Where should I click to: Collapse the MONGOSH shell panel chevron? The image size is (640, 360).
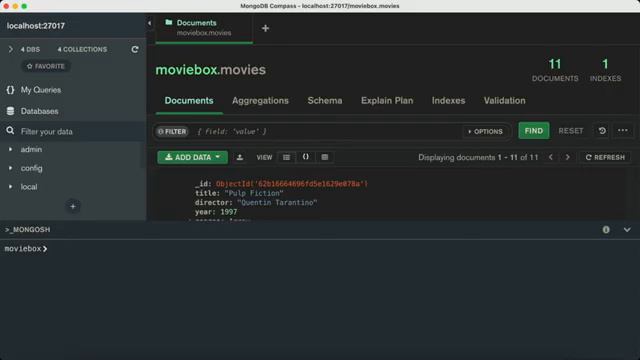click(x=627, y=230)
